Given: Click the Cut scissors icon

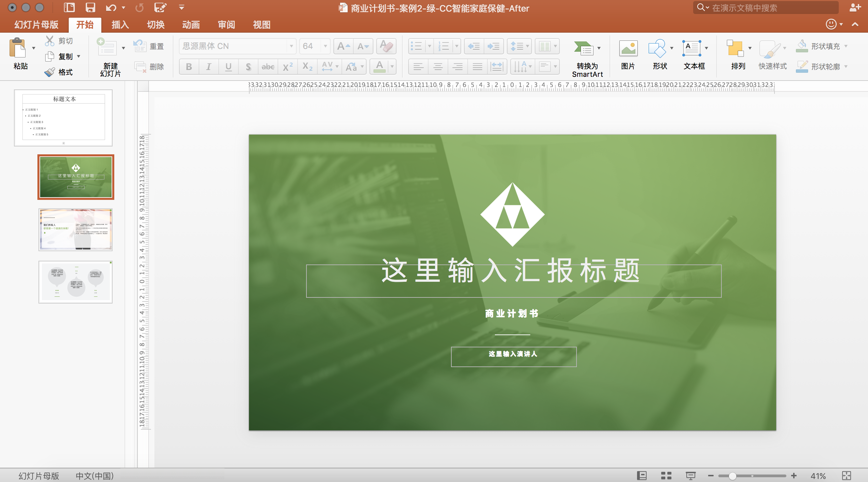Looking at the screenshot, I should click(50, 41).
